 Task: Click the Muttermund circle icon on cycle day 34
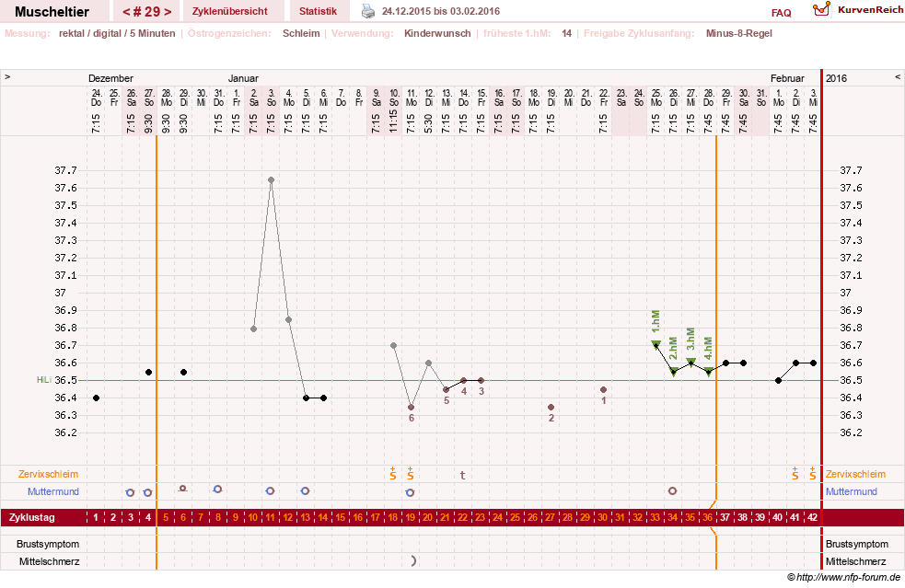(x=672, y=491)
